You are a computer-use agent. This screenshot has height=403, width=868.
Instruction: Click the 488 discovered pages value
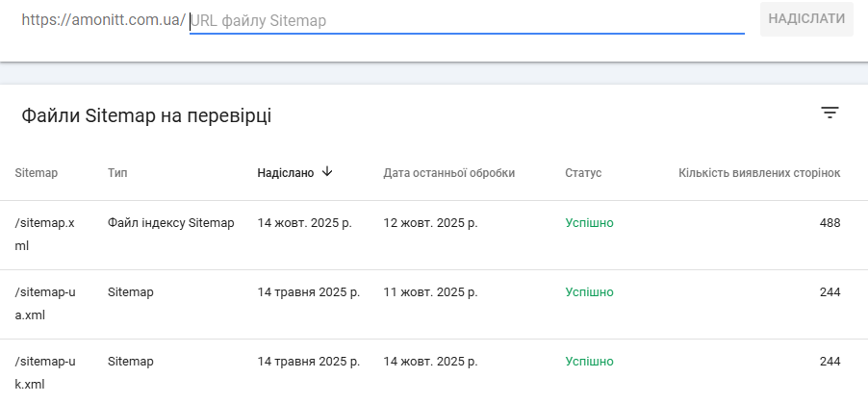pos(830,223)
